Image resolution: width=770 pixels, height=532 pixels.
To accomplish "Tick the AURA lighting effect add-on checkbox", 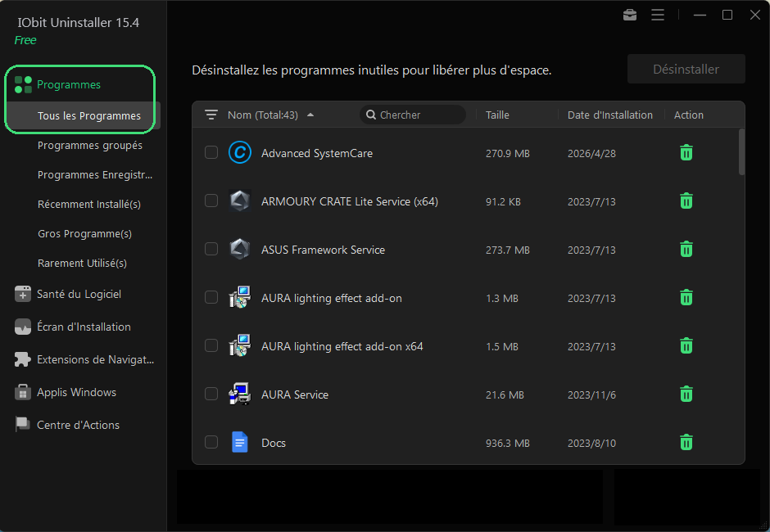I will click(x=211, y=297).
